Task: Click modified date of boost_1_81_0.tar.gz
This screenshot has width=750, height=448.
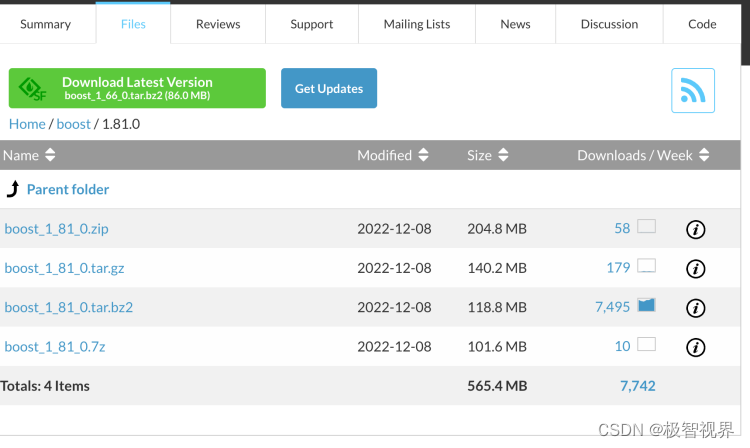Action: [394, 268]
